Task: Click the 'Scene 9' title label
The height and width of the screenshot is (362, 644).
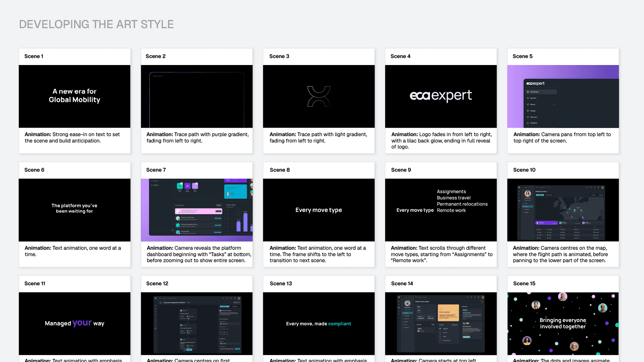Action: point(401,170)
